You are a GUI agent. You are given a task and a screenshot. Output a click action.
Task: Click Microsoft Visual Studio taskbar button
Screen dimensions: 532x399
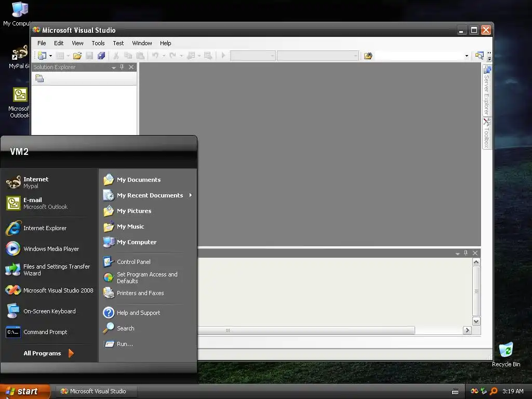point(96,392)
